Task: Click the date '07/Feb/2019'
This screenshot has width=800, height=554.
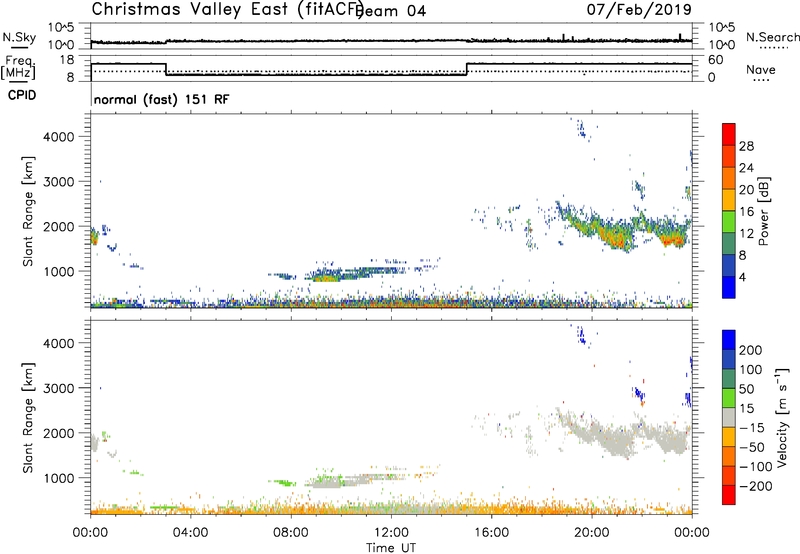Action: [x=639, y=9]
